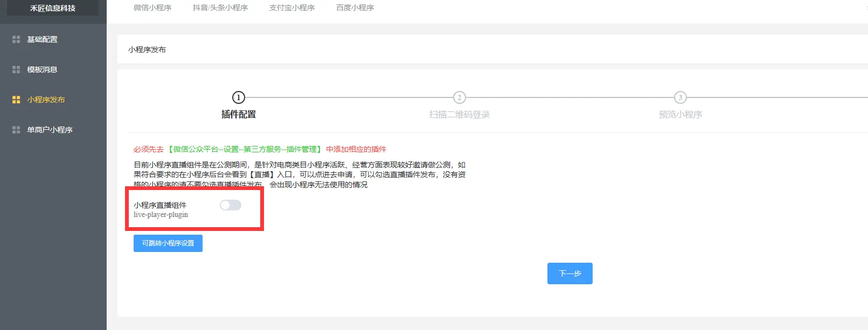Click the 下一步 button
868x330 pixels.
tap(570, 273)
